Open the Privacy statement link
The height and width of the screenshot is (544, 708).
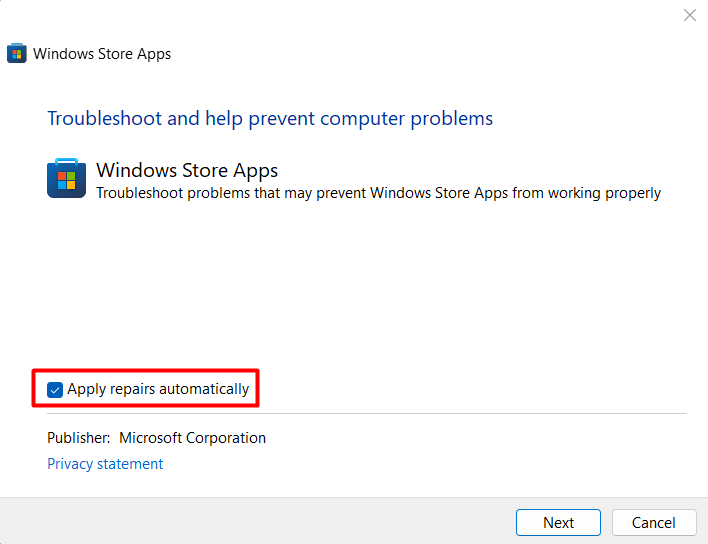[x=105, y=464]
